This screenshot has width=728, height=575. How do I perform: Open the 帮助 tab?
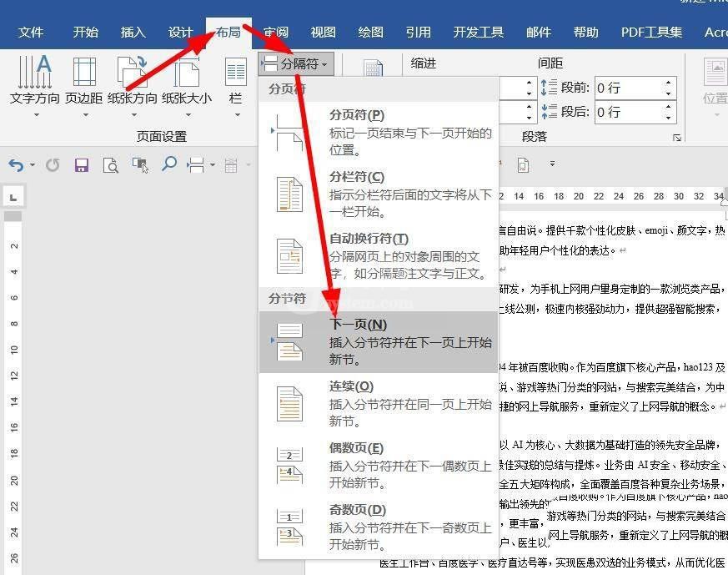(586, 32)
